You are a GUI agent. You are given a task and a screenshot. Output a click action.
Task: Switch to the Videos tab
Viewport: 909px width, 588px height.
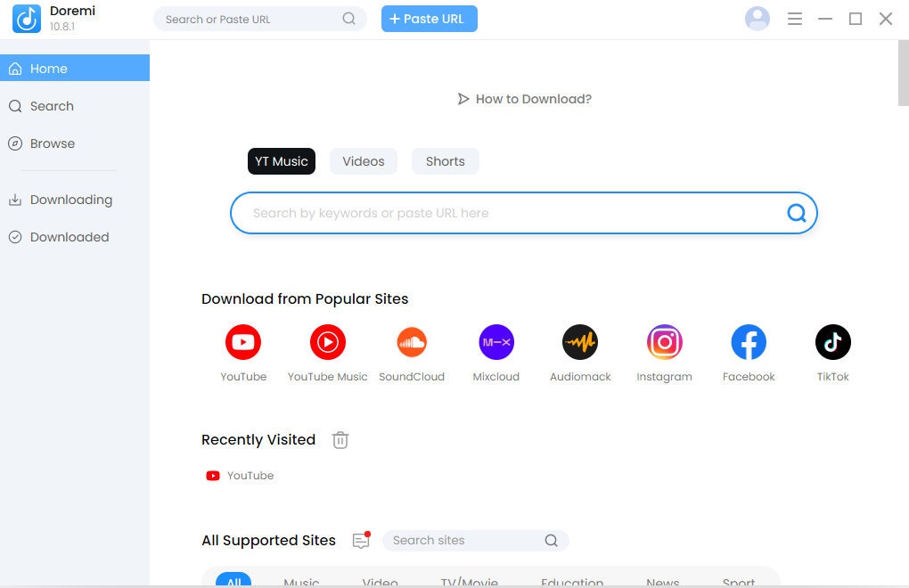(x=364, y=161)
